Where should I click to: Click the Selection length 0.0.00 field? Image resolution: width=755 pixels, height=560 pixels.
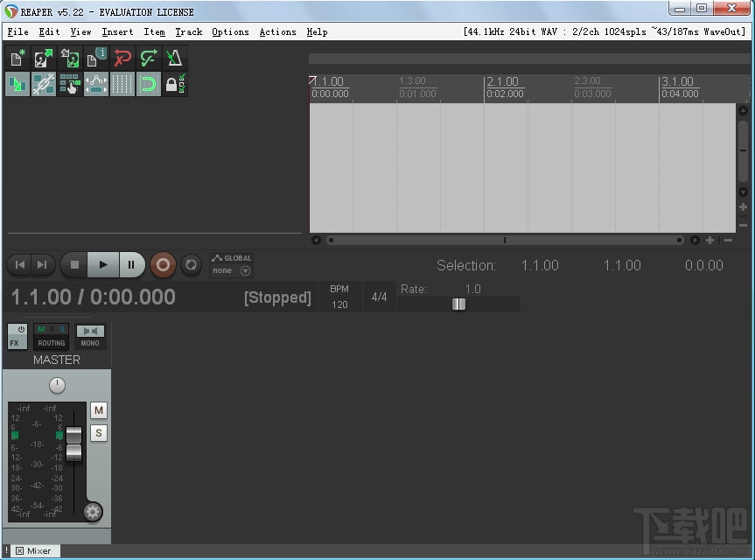pos(704,265)
